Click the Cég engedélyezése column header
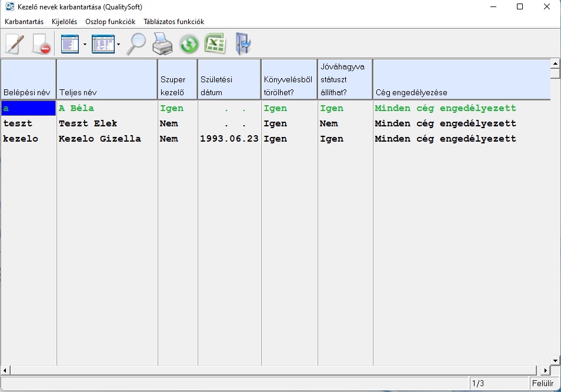The image size is (561, 392). (461, 79)
